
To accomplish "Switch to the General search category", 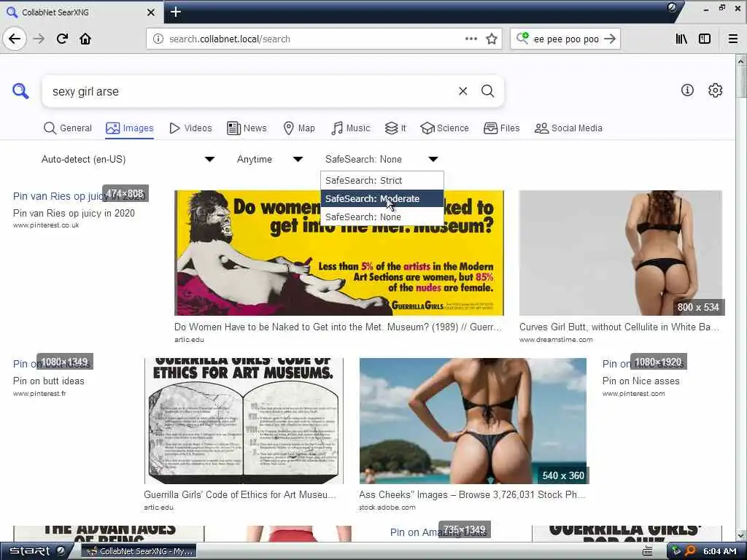I will tap(68, 128).
